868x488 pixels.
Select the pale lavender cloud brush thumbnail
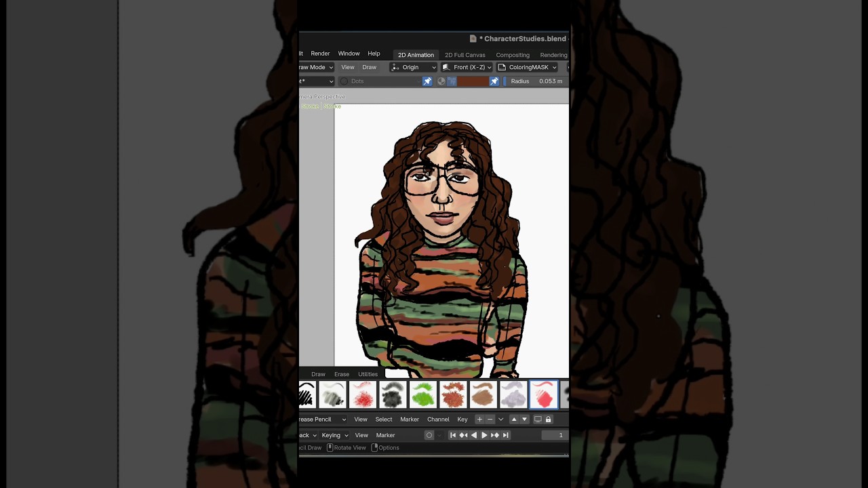513,394
